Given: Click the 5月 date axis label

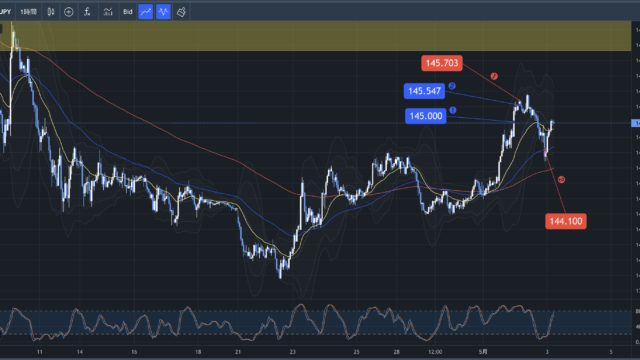Looking at the screenshot, I should pos(483,352).
